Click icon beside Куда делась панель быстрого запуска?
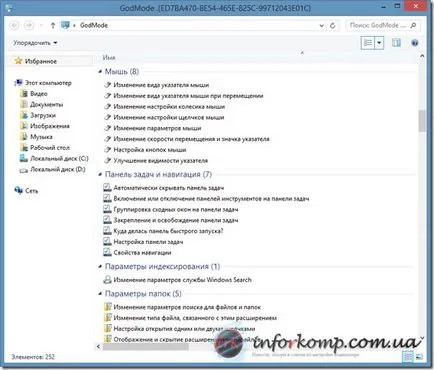This screenshot has width=434, height=370. pyautogui.click(x=107, y=231)
